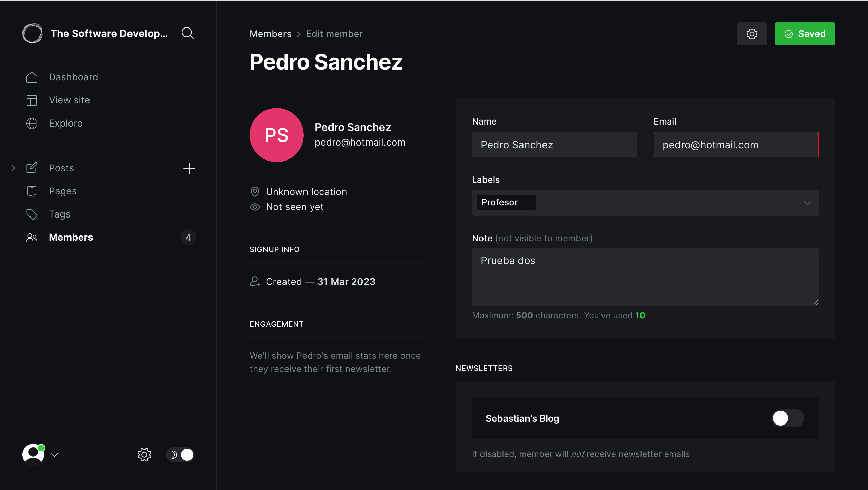Screen dimensions: 868x490
Task: Open the Posts editor icon
Action: point(32,168)
